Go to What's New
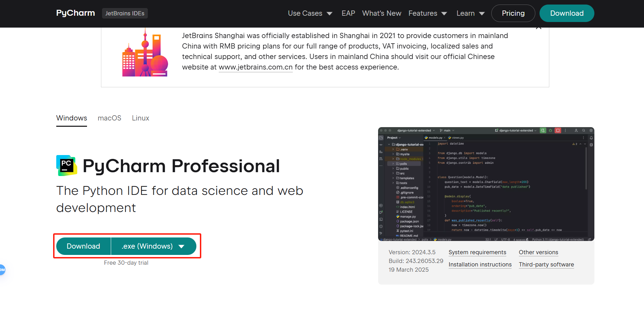Image resolution: width=644 pixels, height=315 pixels. click(x=382, y=13)
